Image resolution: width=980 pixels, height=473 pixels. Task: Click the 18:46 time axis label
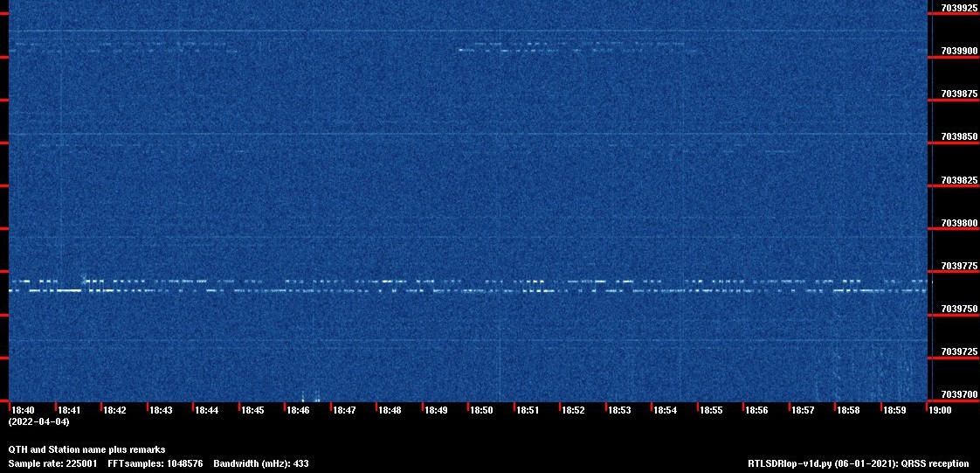pos(298,410)
